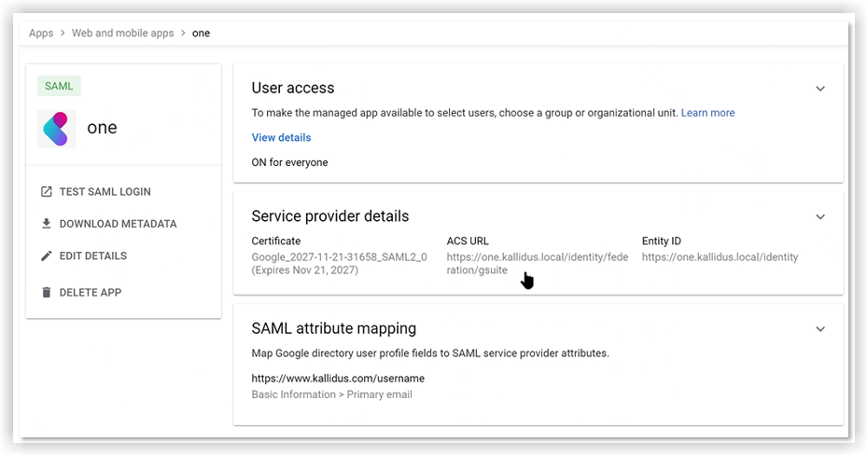
Task: Click the SAML attribute mapping heading
Action: tap(334, 328)
